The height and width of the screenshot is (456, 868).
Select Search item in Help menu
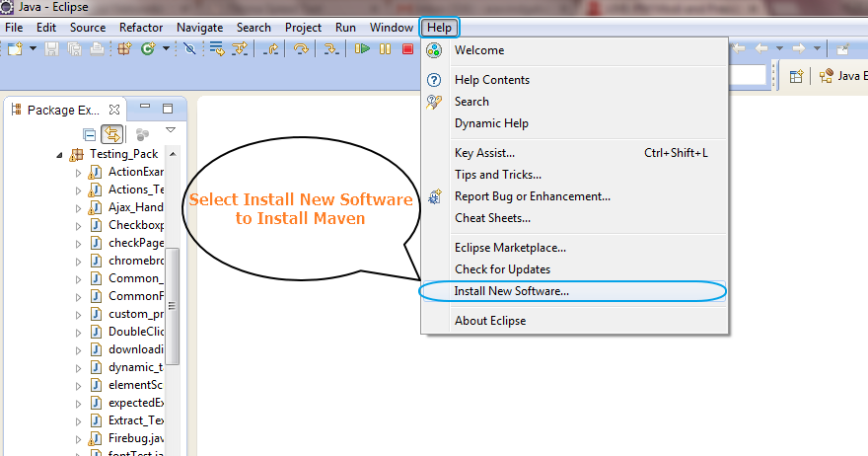point(574,102)
